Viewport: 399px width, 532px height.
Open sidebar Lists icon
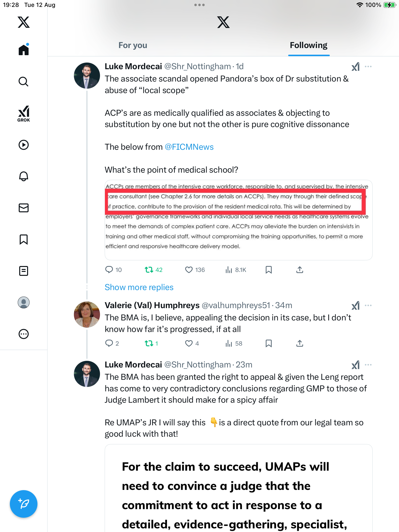click(24, 271)
